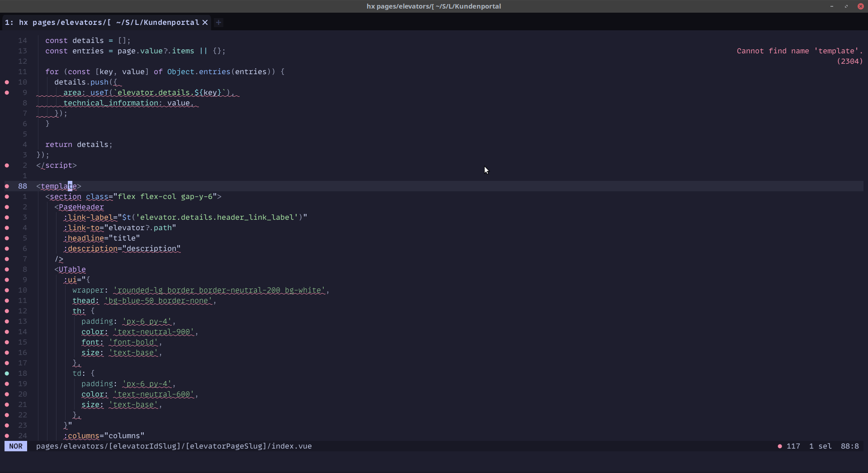Click the Object.entries(entries) call
The image size is (868, 473).
coord(221,72)
